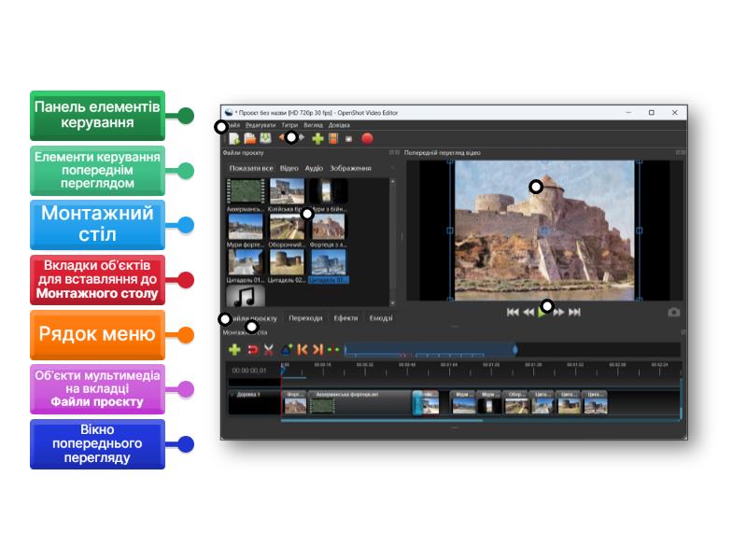Open the Титри menu

pos(289,125)
